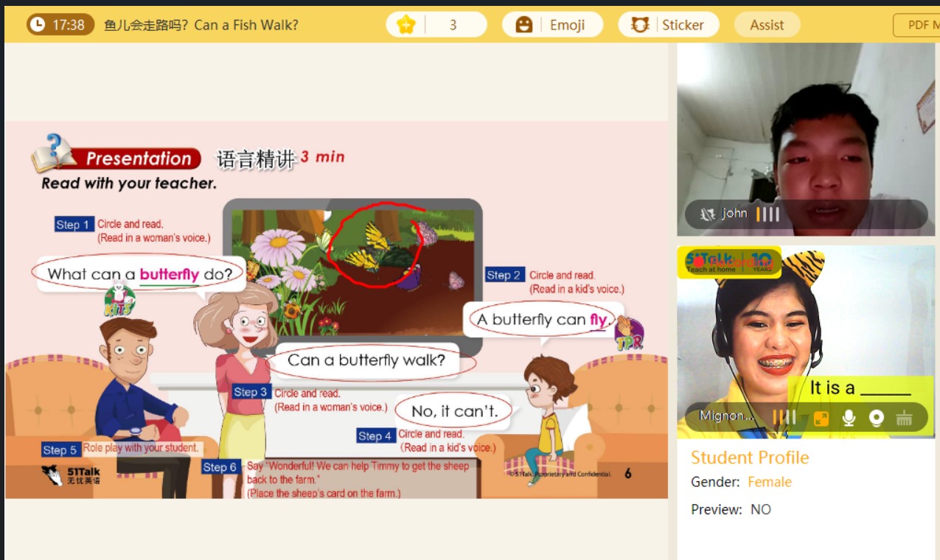
Task: Click the Presentation book icon on slide
Action: pos(53,153)
